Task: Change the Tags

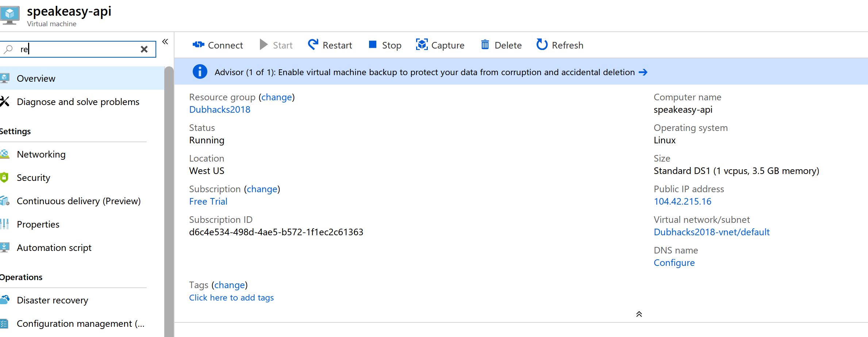Action: click(230, 285)
